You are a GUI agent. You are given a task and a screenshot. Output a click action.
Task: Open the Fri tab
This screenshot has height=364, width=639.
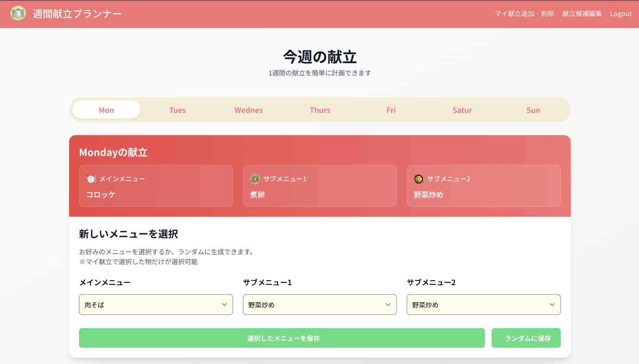pos(391,110)
